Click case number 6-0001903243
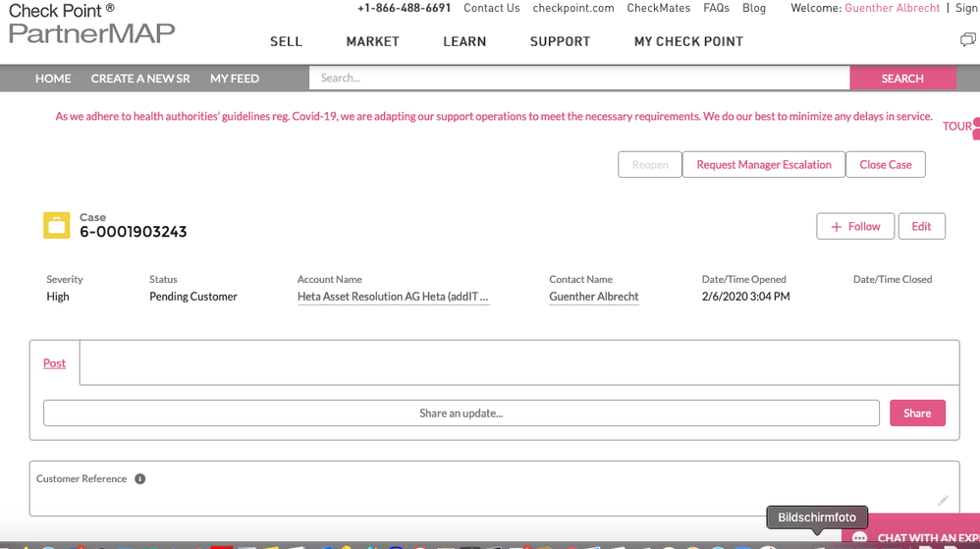Screen dimensions: 980x549 click(134, 232)
